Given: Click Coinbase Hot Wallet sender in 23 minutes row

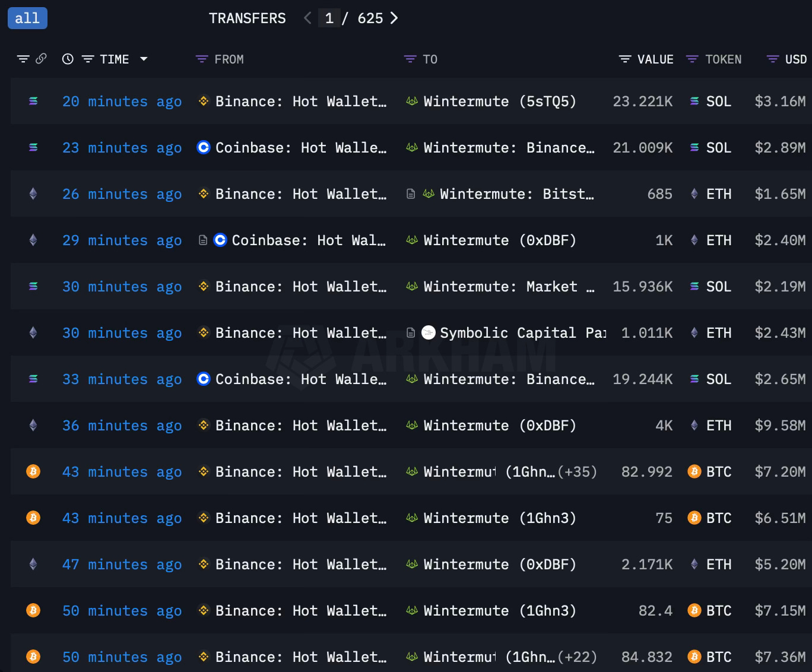Looking at the screenshot, I should (x=301, y=148).
